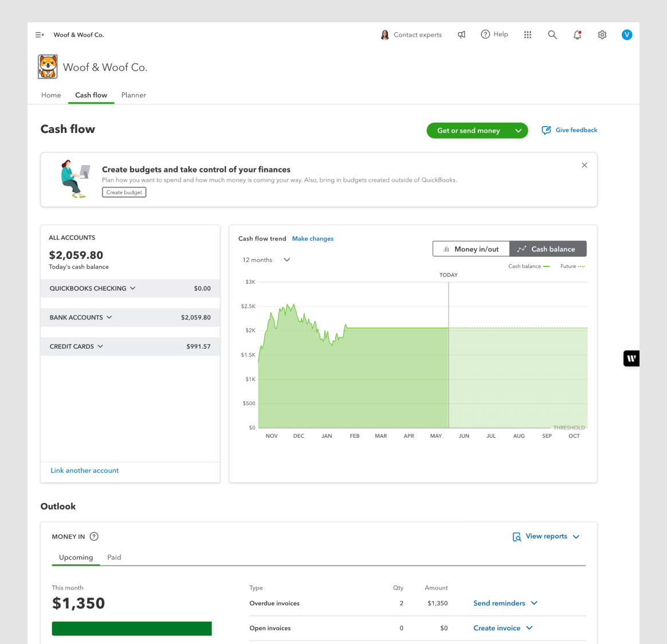The height and width of the screenshot is (644, 667).
Task: Open the apps grid icon
Action: [527, 34]
